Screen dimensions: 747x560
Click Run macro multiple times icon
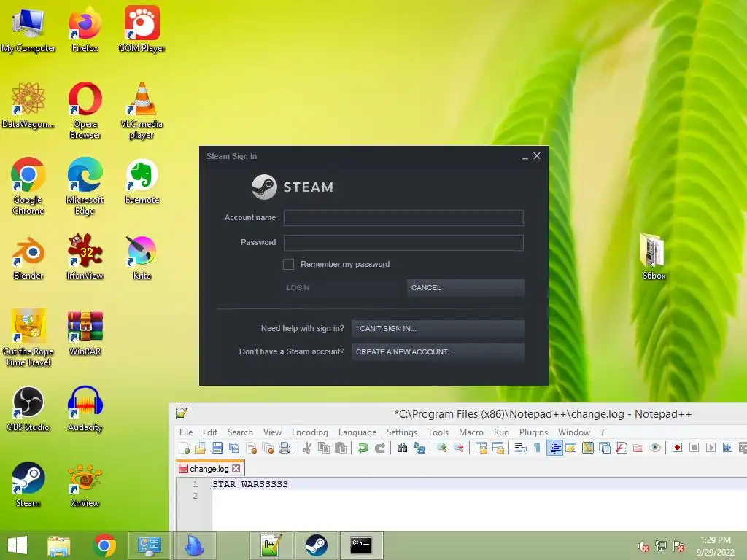[727, 448]
